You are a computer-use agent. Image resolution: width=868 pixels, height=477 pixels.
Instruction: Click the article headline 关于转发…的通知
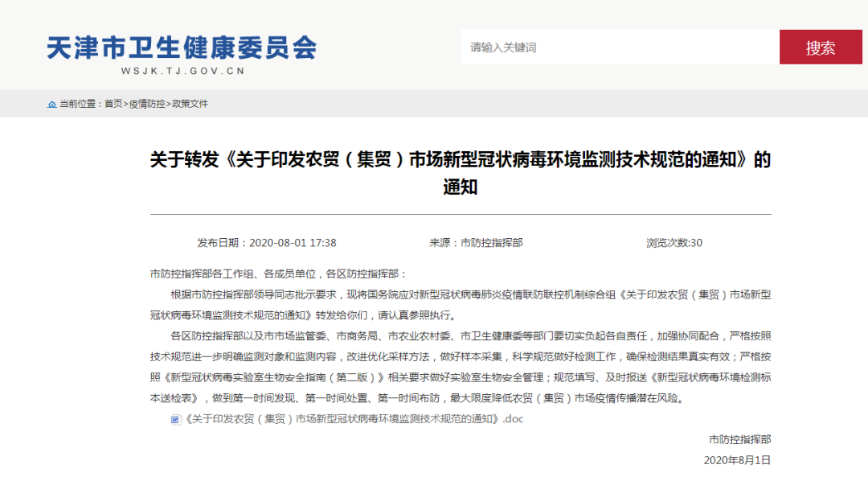coord(460,172)
